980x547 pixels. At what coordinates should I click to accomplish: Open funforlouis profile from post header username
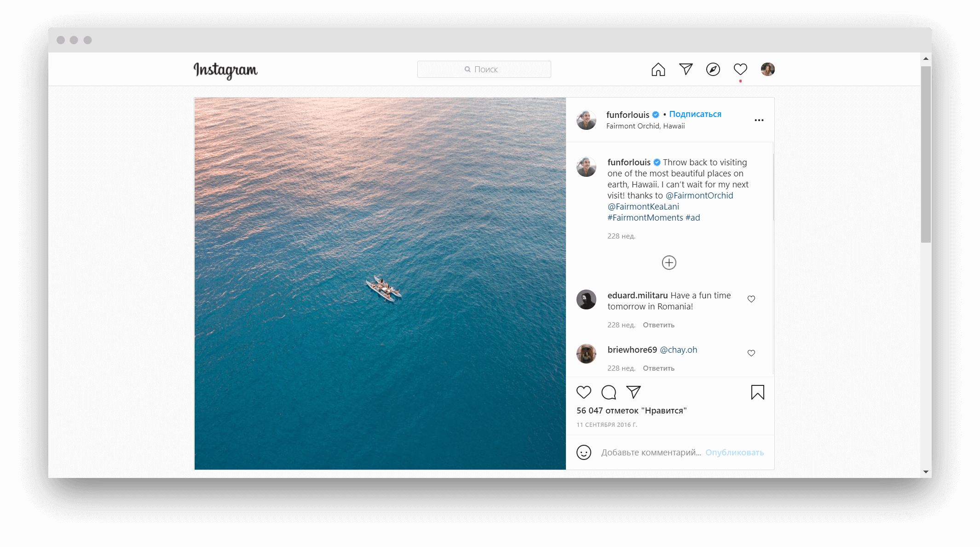[628, 115]
